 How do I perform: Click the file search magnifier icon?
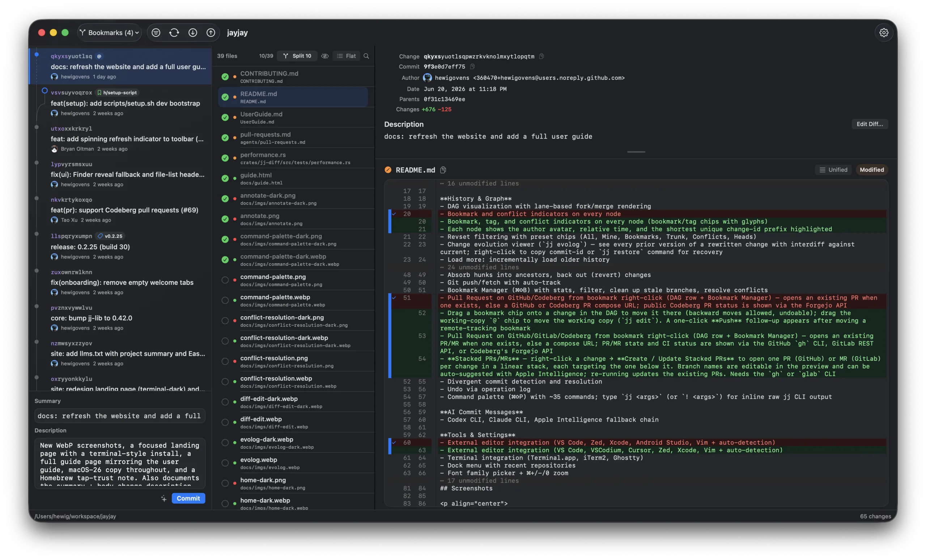point(366,56)
